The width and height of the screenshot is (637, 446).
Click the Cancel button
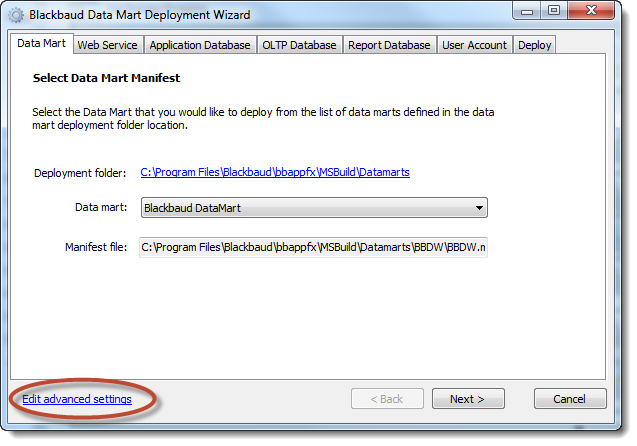point(570,399)
